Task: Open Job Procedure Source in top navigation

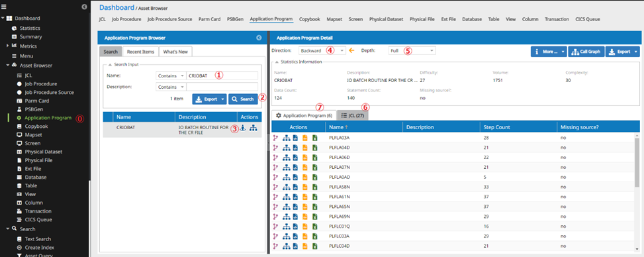Action: [169, 19]
